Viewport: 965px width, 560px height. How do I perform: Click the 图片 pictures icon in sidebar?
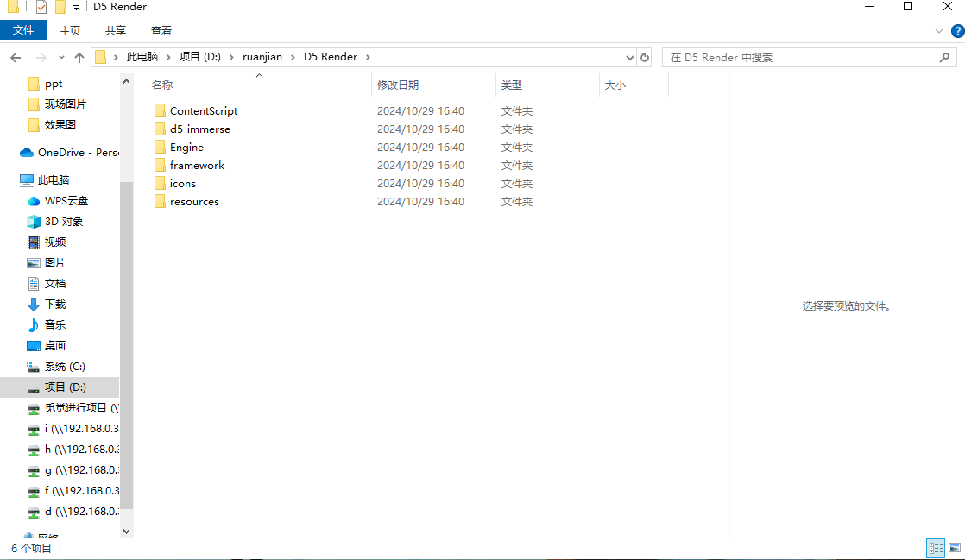click(x=34, y=263)
